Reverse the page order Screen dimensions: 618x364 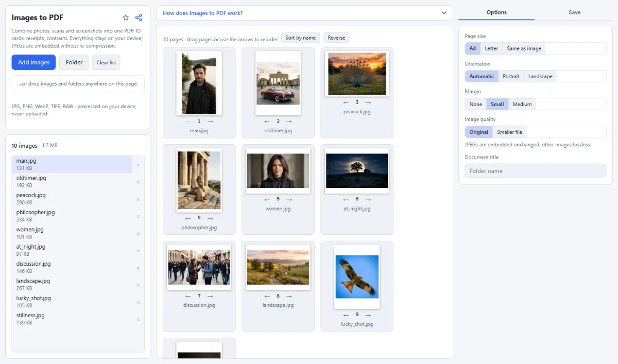[336, 38]
